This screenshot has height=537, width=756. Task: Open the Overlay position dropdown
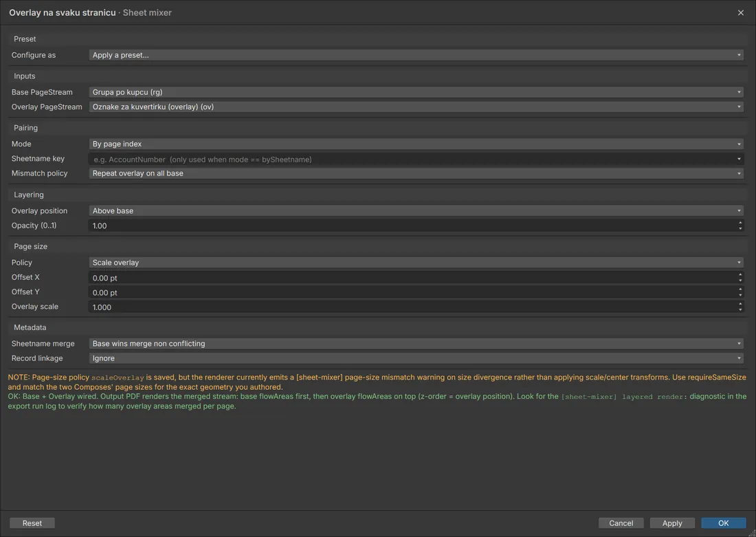[416, 211]
